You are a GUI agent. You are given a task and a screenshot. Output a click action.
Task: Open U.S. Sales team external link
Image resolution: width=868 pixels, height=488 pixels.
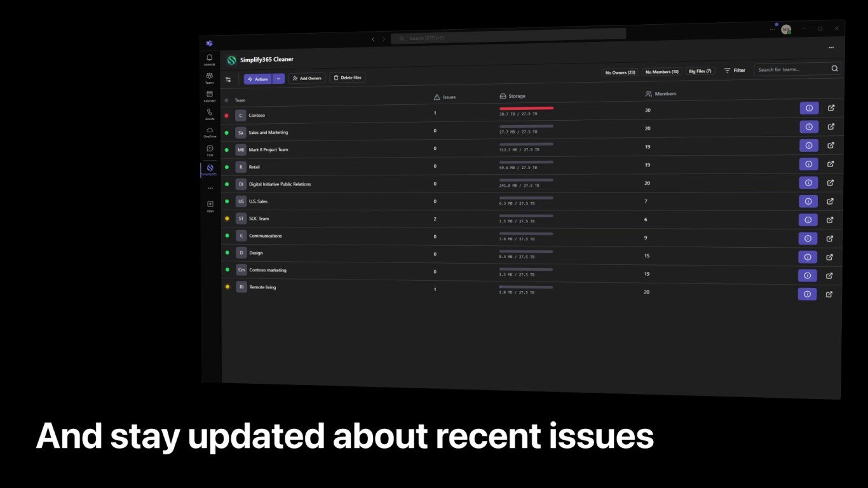(x=830, y=201)
